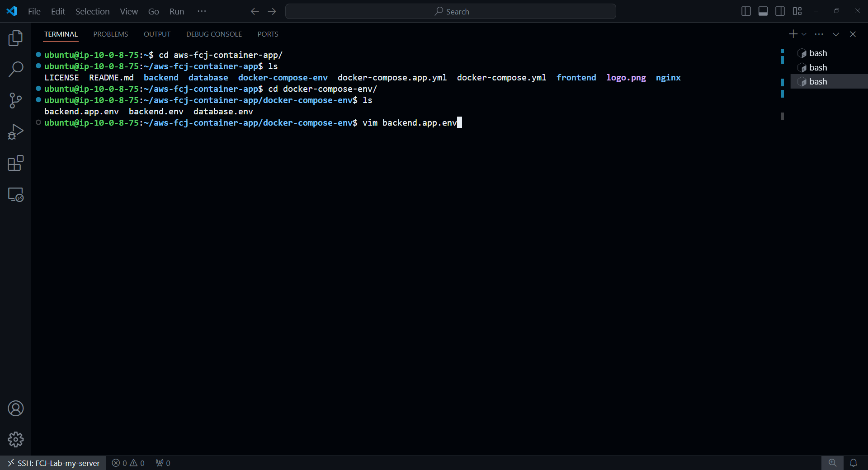Click backend.env in terminal listing
This screenshot has height=470, width=868.
point(156,112)
